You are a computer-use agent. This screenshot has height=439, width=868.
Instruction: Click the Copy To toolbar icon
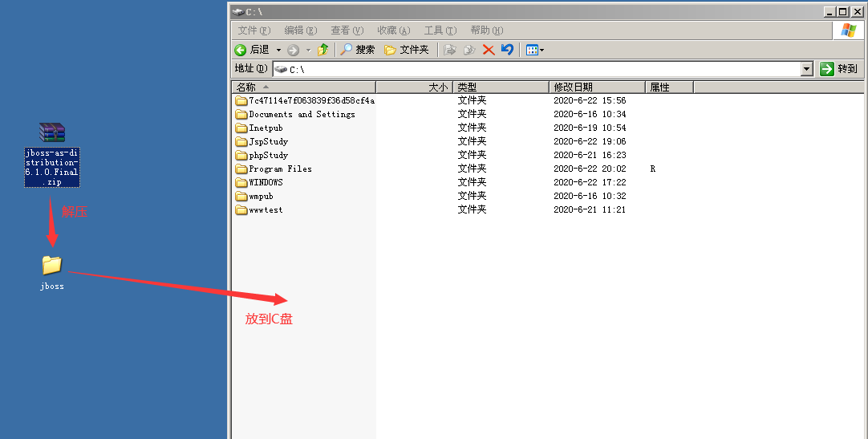click(x=469, y=50)
